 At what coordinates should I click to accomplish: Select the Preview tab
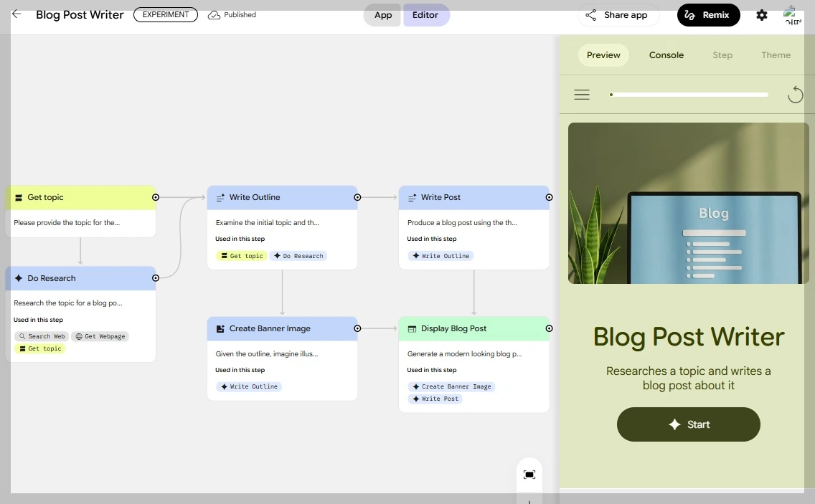click(x=603, y=55)
